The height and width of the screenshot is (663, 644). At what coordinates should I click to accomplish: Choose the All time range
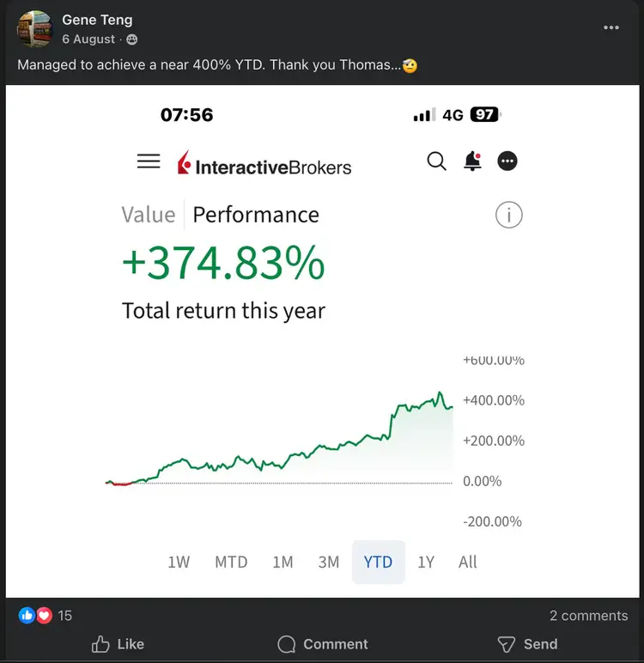point(468,562)
